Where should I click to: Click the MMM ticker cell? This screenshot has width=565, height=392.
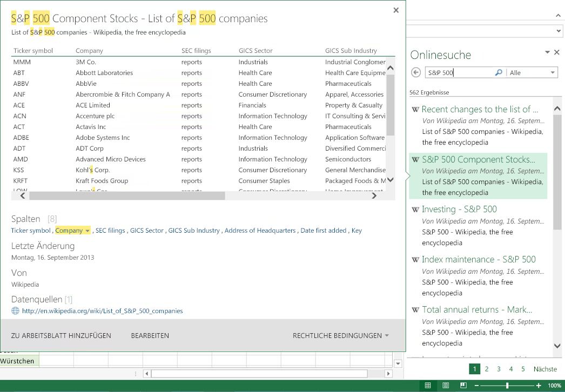22,62
